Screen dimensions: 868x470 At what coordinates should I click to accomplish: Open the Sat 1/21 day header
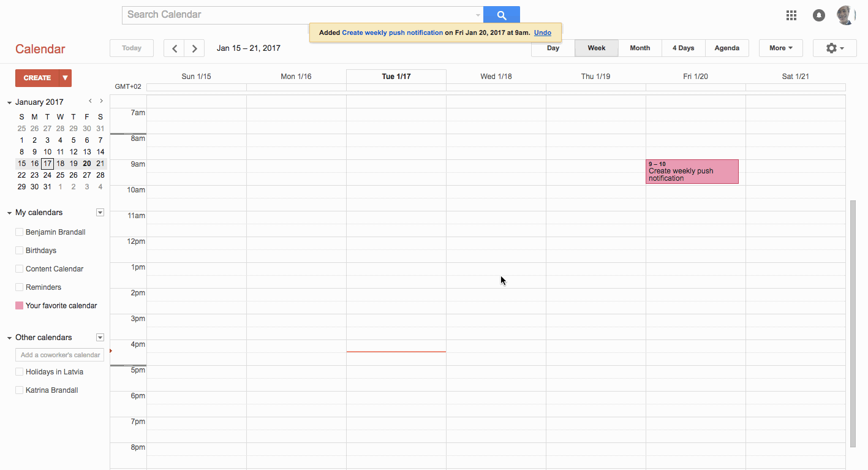pos(796,77)
